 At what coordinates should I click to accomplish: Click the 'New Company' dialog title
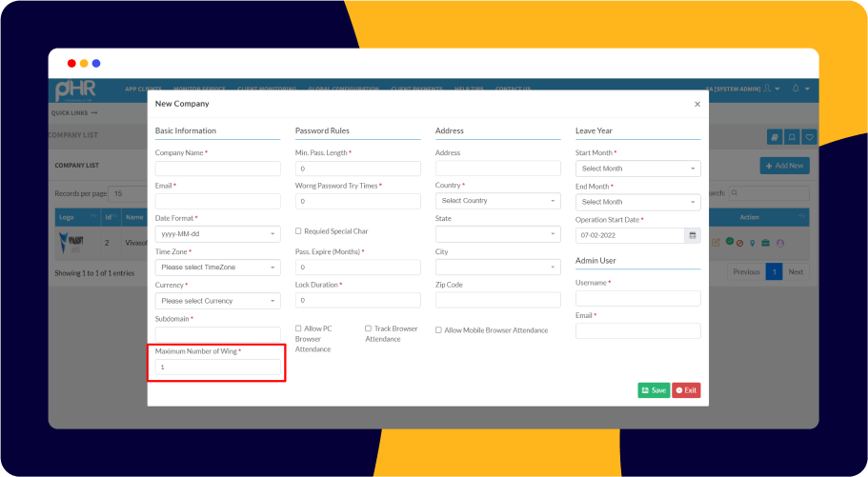182,104
